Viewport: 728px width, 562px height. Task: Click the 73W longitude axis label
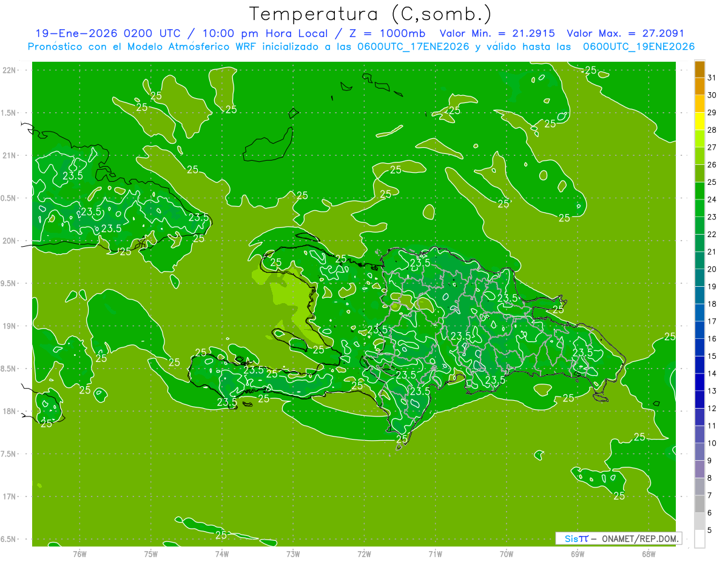tap(293, 554)
